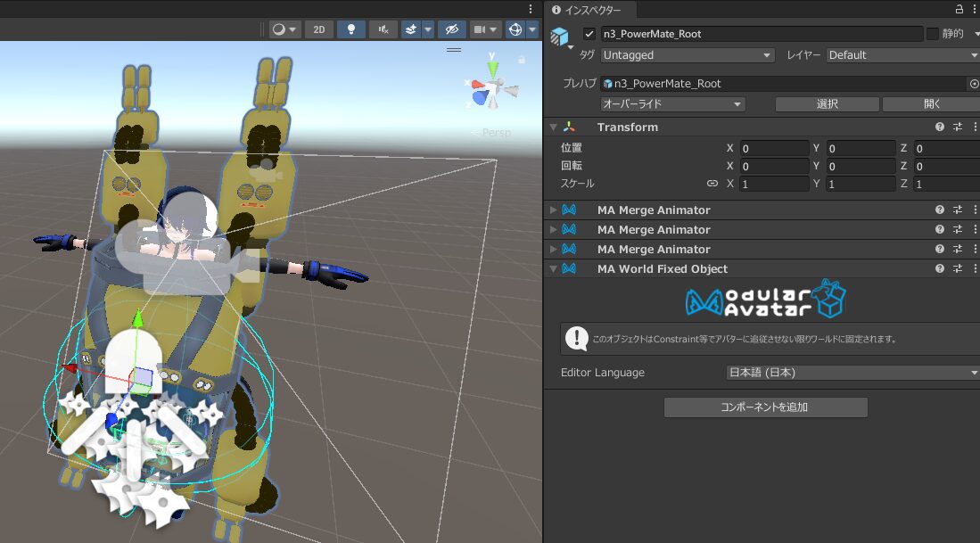Click the Inspector lock icon

click(x=959, y=10)
